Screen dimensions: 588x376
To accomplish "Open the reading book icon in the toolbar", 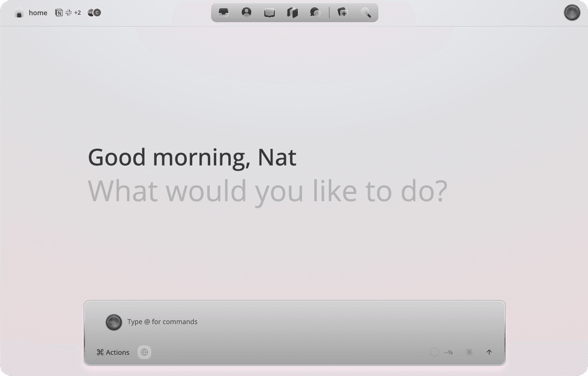I will [269, 12].
